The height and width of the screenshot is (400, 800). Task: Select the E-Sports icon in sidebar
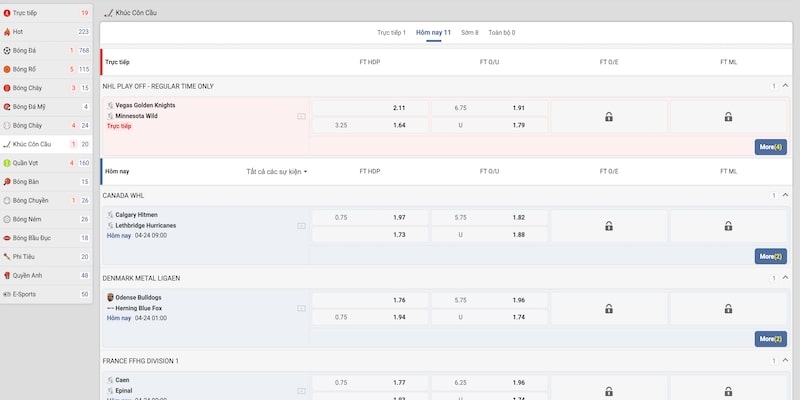[x=7, y=294]
